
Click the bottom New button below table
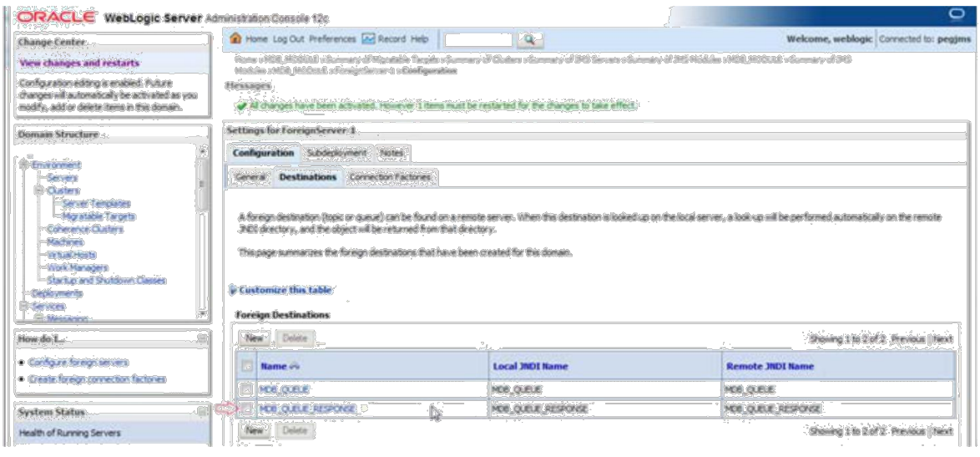point(255,431)
